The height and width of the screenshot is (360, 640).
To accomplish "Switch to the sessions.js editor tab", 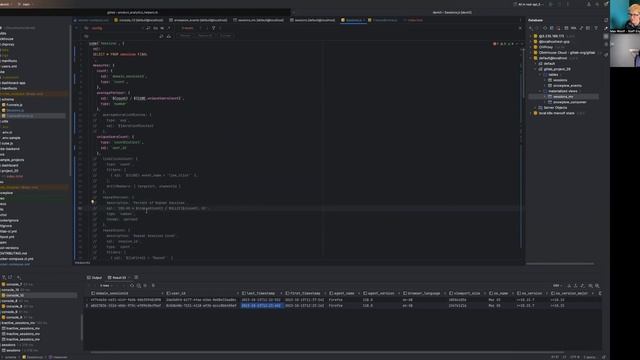I will click(353, 20).
